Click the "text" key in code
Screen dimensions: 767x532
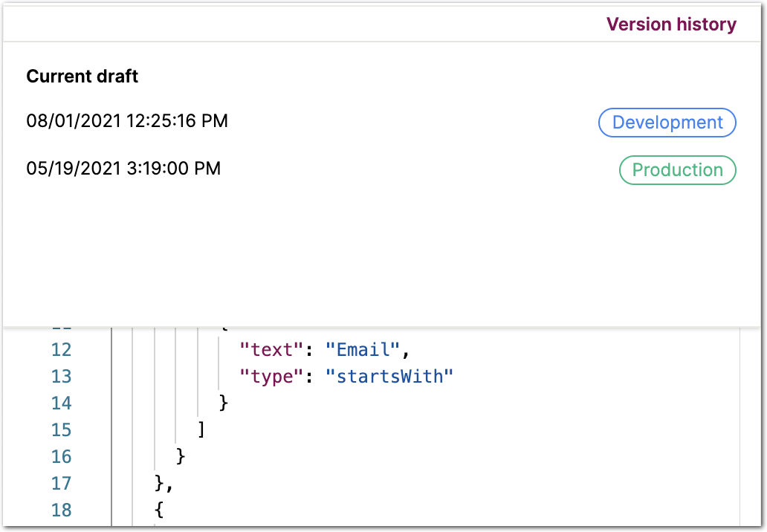click(x=271, y=350)
